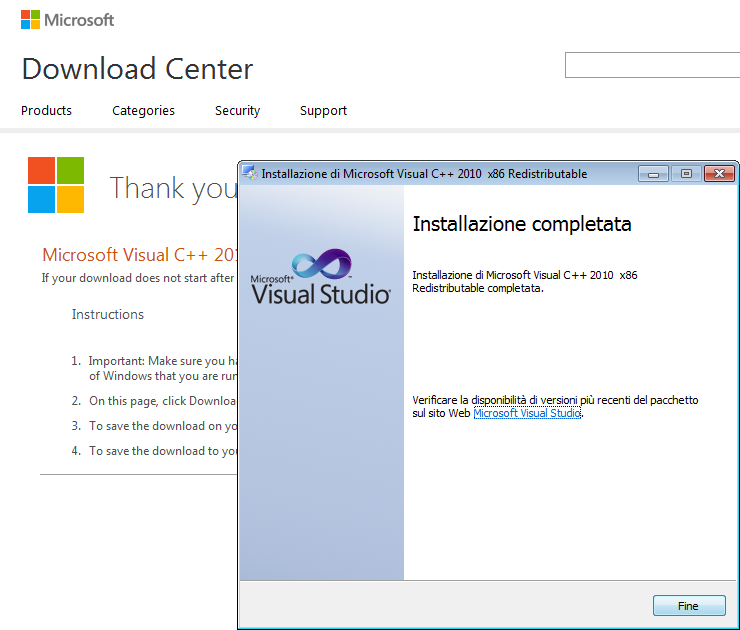Click the 'Thank you' heading text
This screenshot has width=740, height=630.
point(173,188)
